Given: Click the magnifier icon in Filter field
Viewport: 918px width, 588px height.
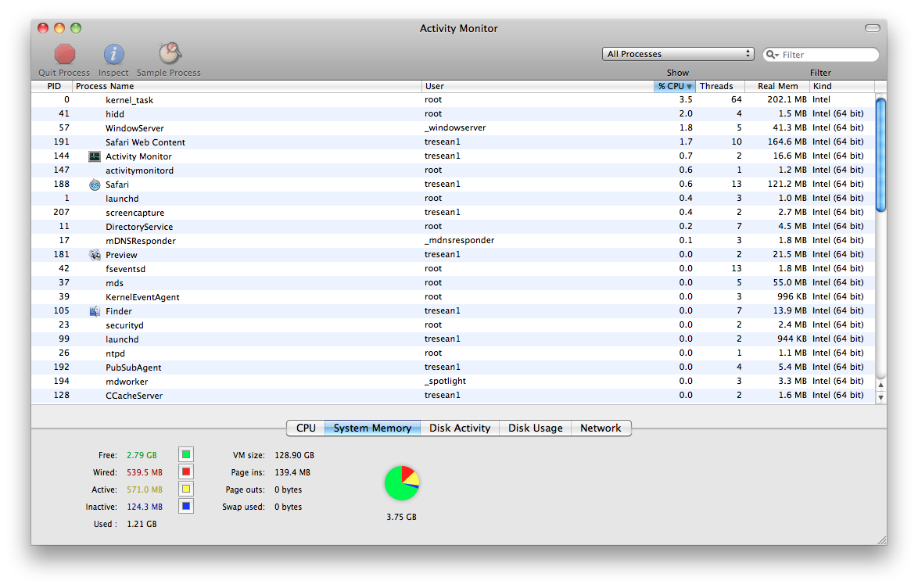Looking at the screenshot, I should click(773, 55).
